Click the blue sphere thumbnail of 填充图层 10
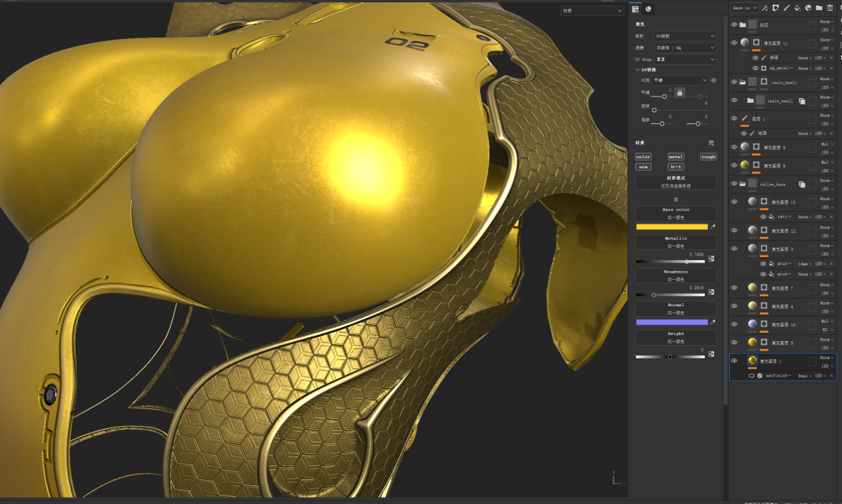This screenshot has width=842, height=504. 752,323
